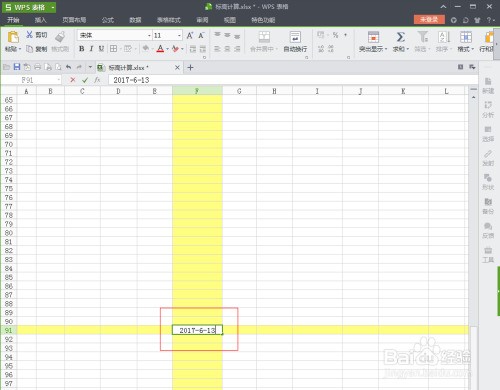Open the quick access toolbar dropdown

(90, 67)
